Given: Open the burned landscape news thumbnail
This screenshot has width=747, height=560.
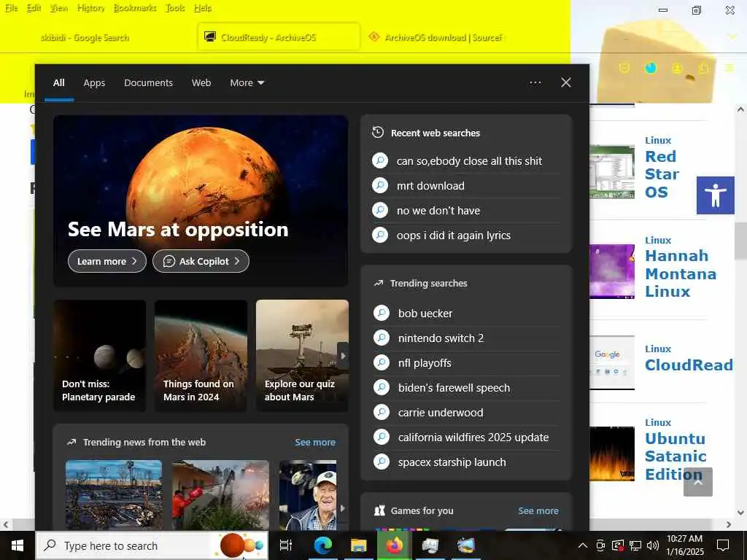Looking at the screenshot, I should [x=113, y=495].
